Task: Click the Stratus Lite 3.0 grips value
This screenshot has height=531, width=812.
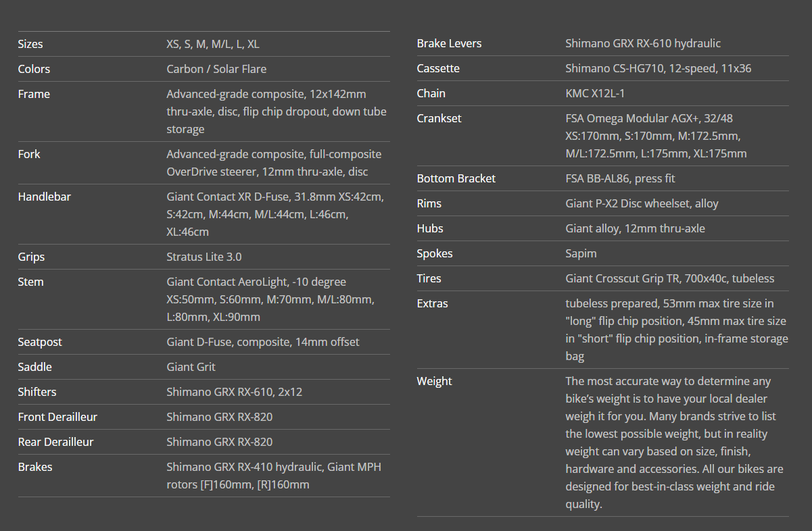Action: [204, 257]
